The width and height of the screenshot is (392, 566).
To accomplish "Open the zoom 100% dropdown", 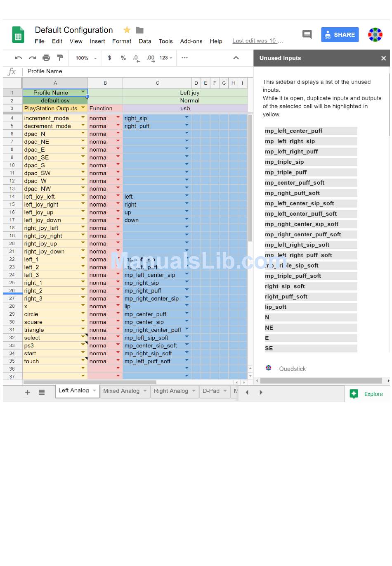I will coord(86,58).
